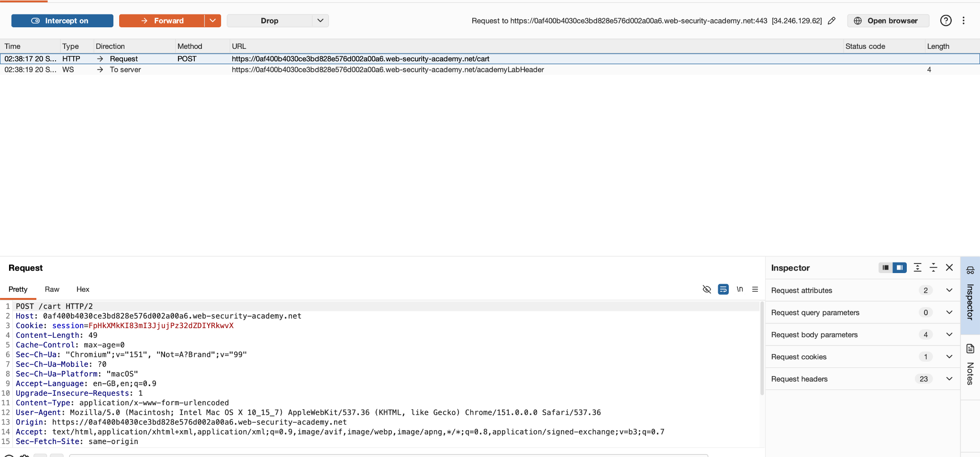Screen dimensions: 980x457
Task: Click the Open browser button
Action: [888, 21]
